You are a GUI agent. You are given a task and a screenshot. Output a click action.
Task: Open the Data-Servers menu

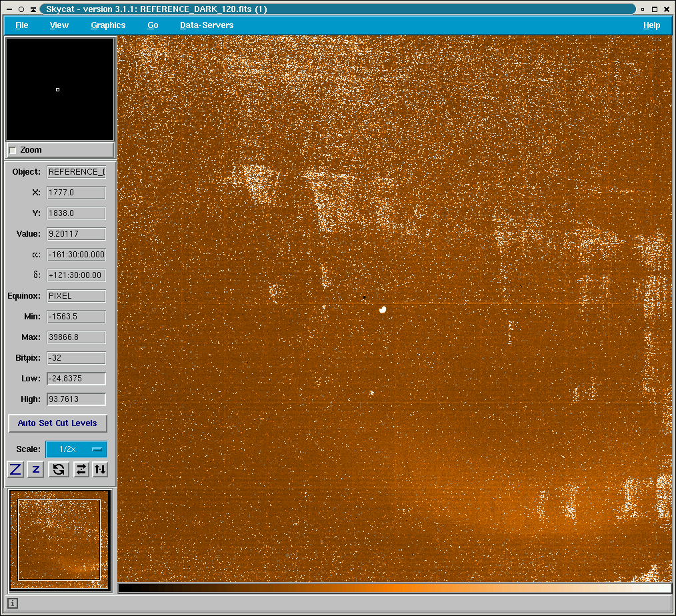(207, 25)
